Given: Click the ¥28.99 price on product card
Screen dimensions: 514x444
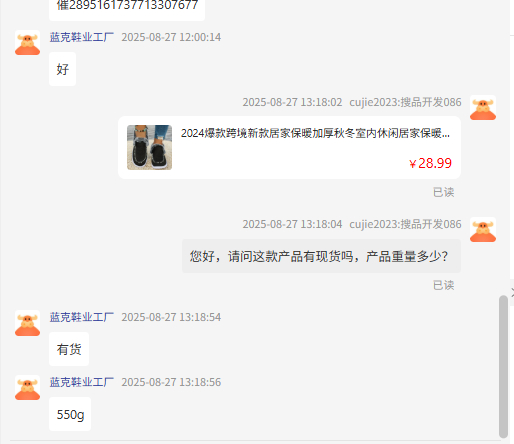Looking at the screenshot, I should tap(430, 163).
